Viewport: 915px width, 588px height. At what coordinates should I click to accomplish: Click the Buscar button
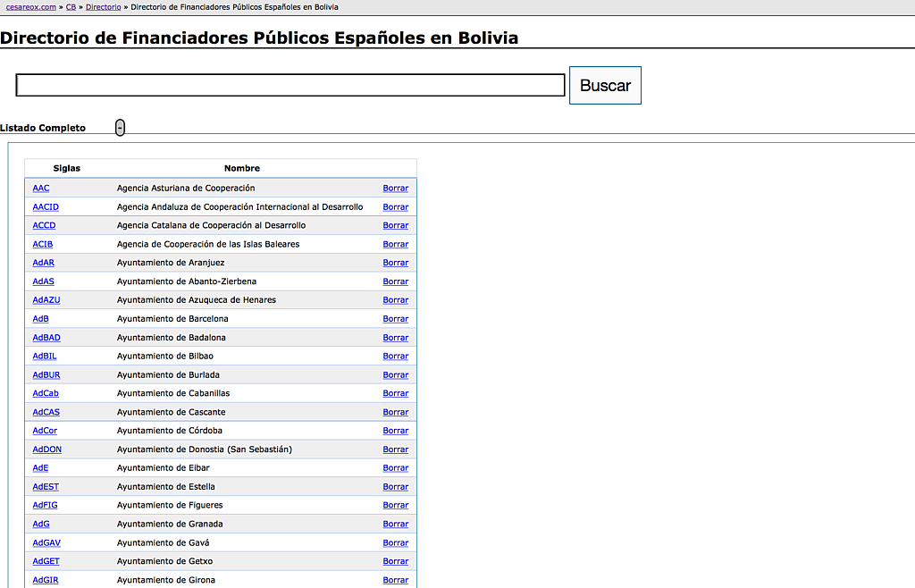[605, 85]
